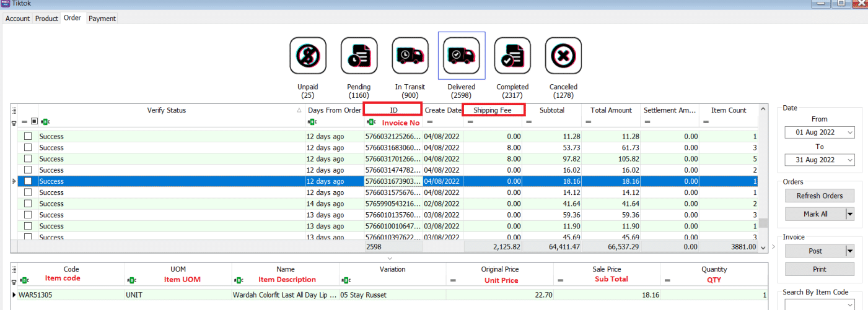
Task: Click the Refresh Orders button
Action: point(820,196)
